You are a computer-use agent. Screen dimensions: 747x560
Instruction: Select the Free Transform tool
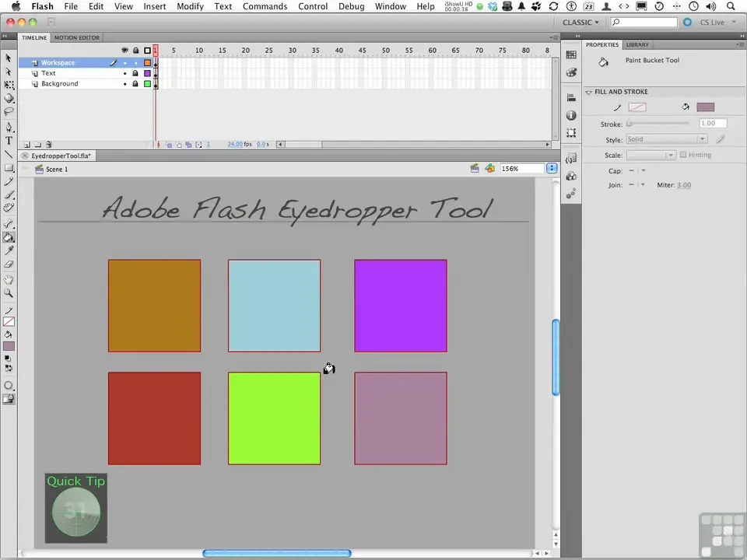9,85
